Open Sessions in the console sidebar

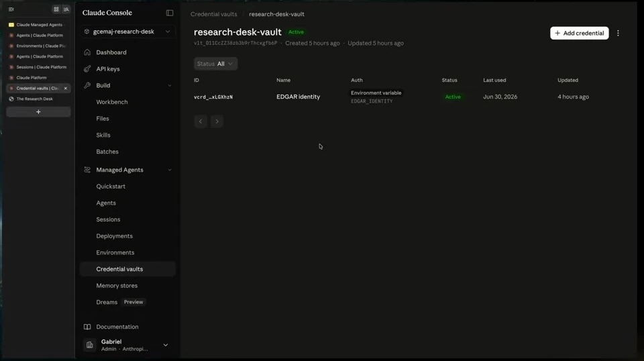pos(108,219)
